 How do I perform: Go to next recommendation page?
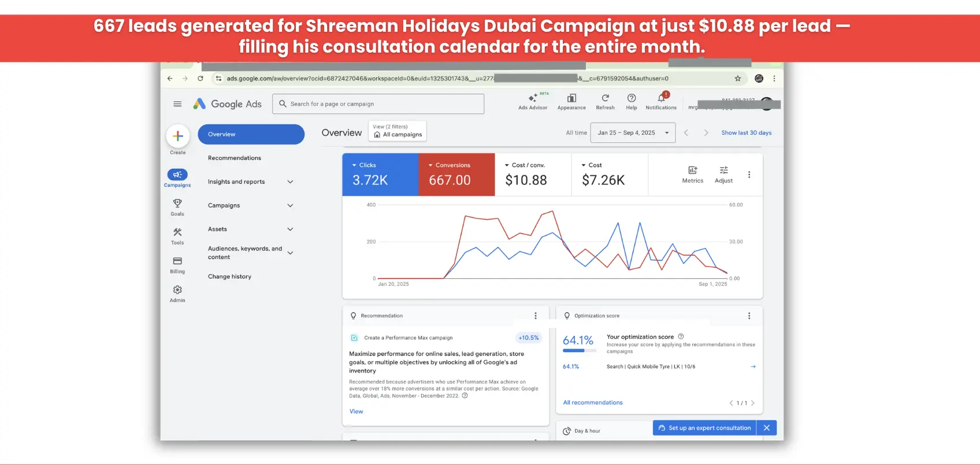point(752,403)
